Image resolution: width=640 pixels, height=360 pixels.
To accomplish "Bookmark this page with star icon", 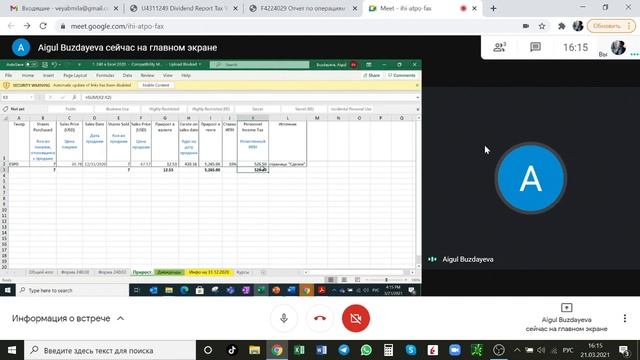I will click(x=542, y=26).
